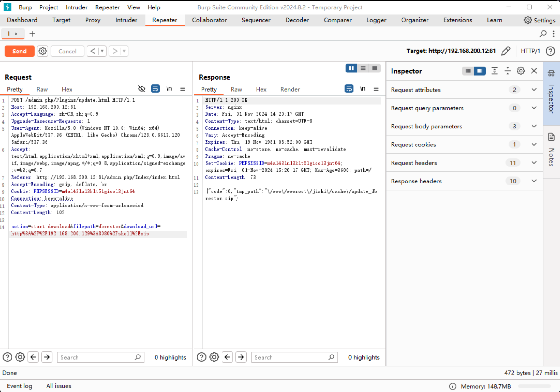The height and width of the screenshot is (392, 560).
Task: Click Response pane help icon at bottom
Action: point(202,357)
